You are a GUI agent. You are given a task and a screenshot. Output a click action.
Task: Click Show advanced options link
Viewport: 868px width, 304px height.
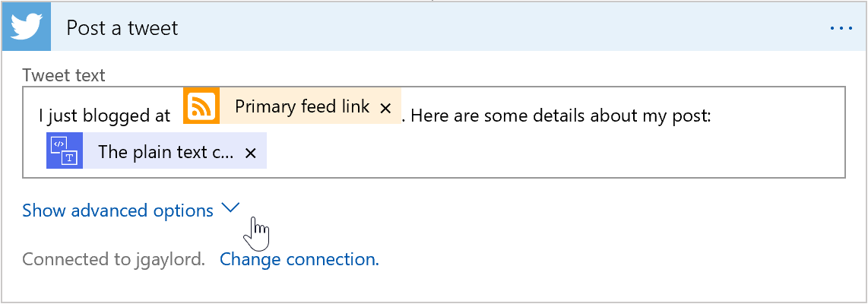pyautogui.click(x=117, y=211)
